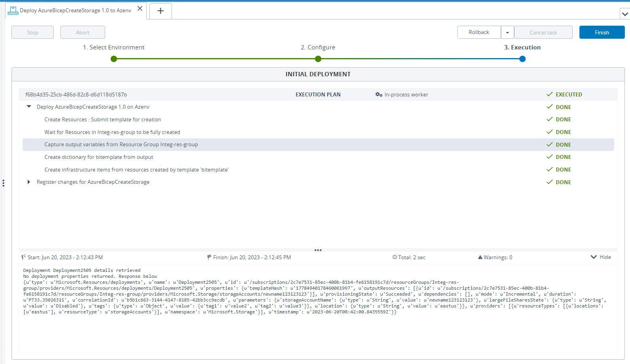Click the log panel splitter dots handle
This screenshot has height=364, width=630.
(318, 250)
